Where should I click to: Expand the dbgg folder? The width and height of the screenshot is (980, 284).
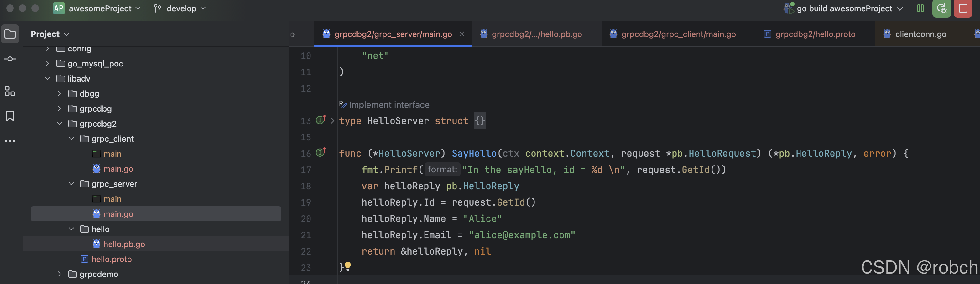tap(59, 94)
